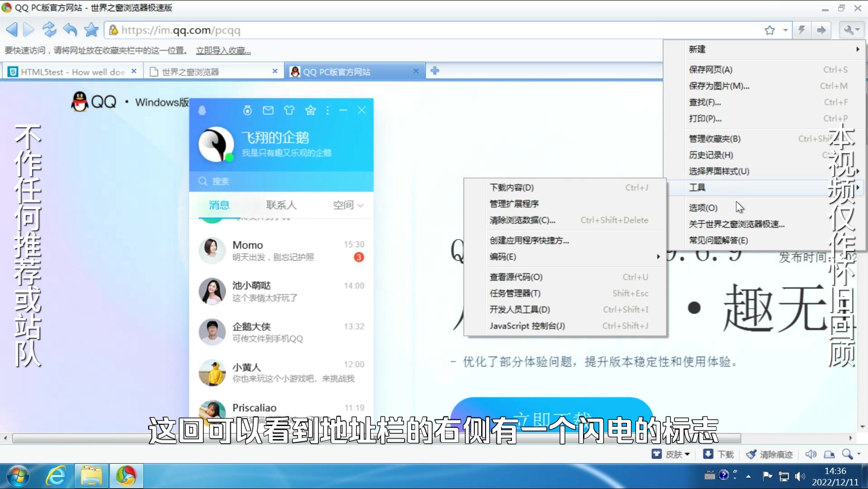Click the horizontal page scrollbar

point(376,438)
